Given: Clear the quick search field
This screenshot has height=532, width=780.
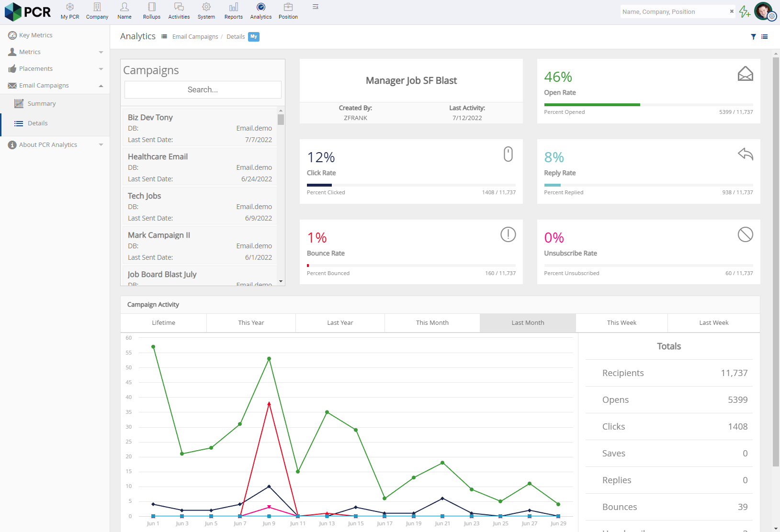Looking at the screenshot, I should [x=732, y=11].
